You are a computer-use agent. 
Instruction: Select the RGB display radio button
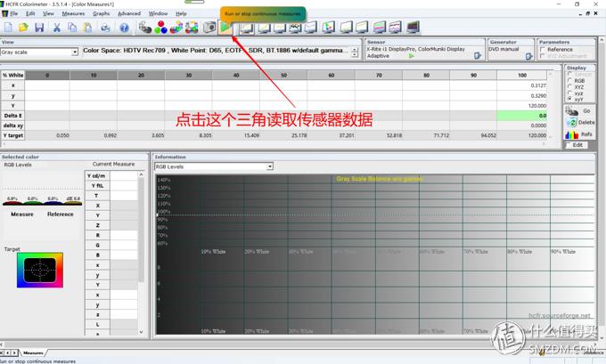pos(569,80)
